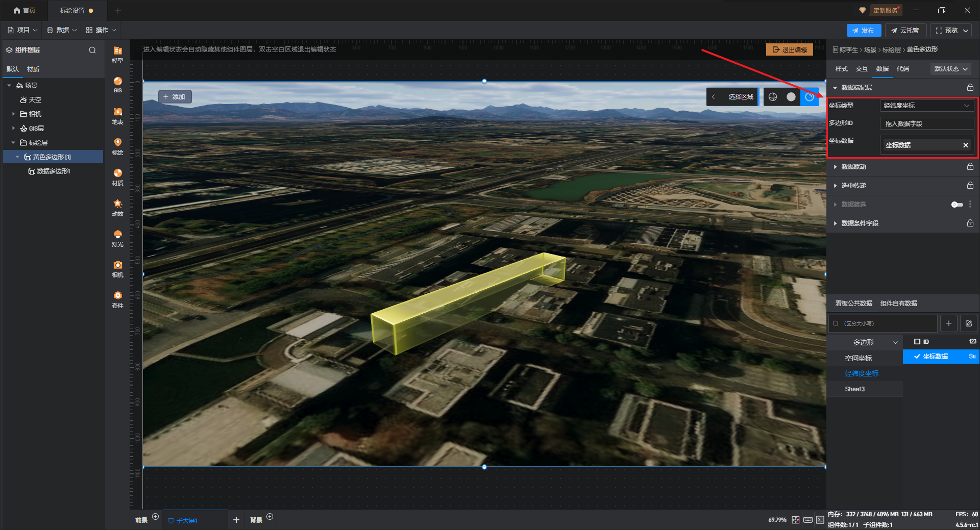
Task: Click the add data plus icon
Action: pos(948,323)
